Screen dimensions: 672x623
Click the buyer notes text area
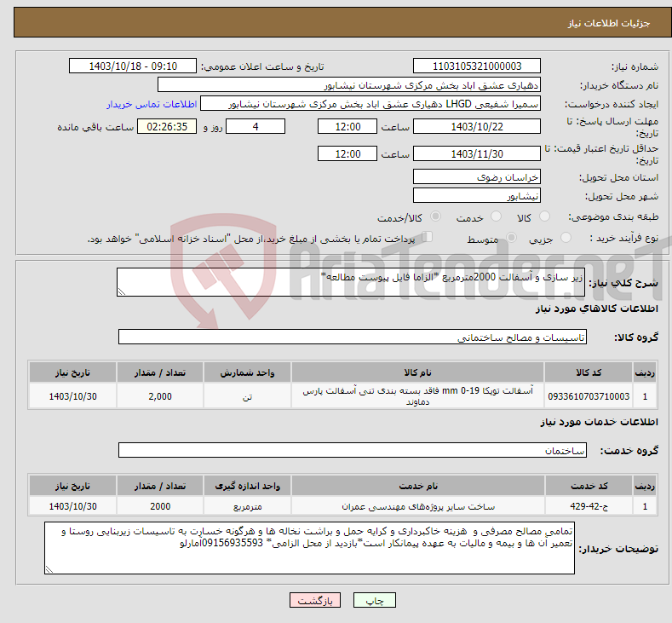point(309,547)
